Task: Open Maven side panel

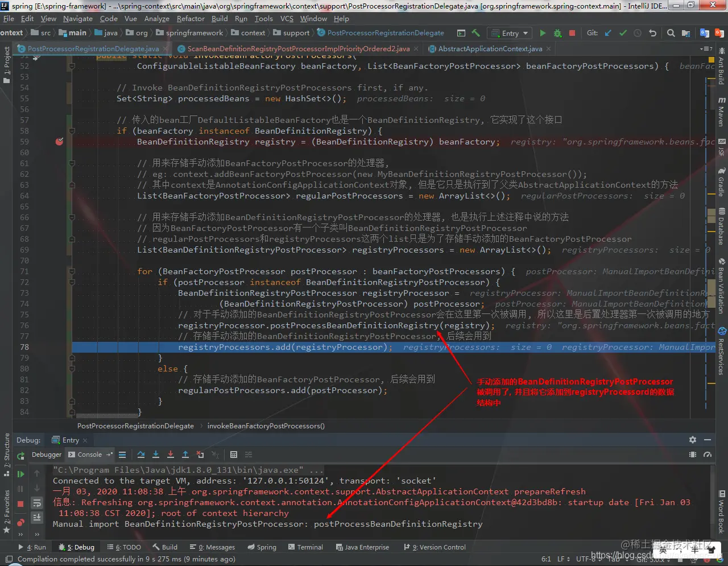Action: [x=722, y=111]
